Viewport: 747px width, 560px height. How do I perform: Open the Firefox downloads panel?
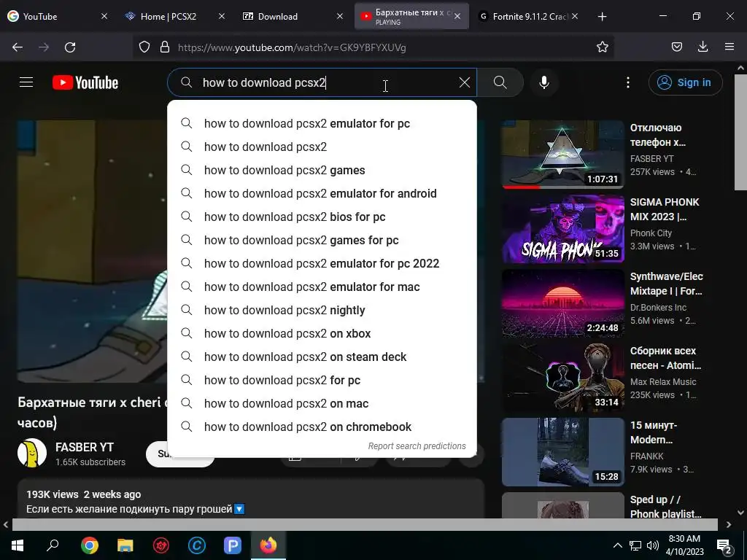tap(703, 47)
